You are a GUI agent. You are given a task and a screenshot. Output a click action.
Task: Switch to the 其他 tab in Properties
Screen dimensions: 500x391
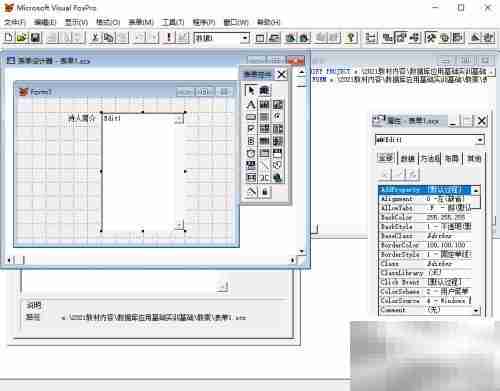tap(474, 158)
